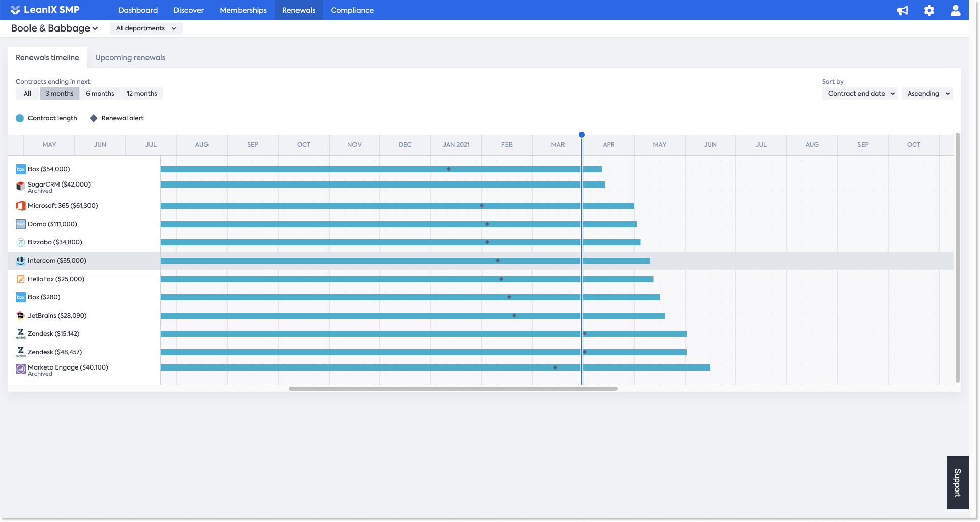The height and width of the screenshot is (522, 980).
Task: Click the Domo contract length bar
Action: 399,224
